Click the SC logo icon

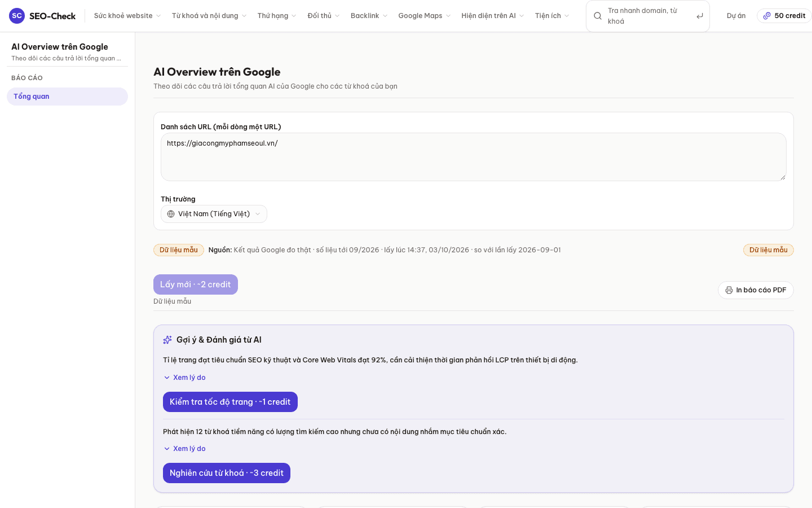pyautogui.click(x=17, y=16)
